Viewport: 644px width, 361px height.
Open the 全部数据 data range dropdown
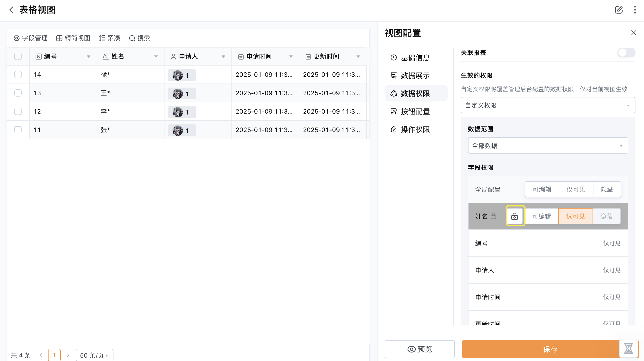tap(548, 145)
